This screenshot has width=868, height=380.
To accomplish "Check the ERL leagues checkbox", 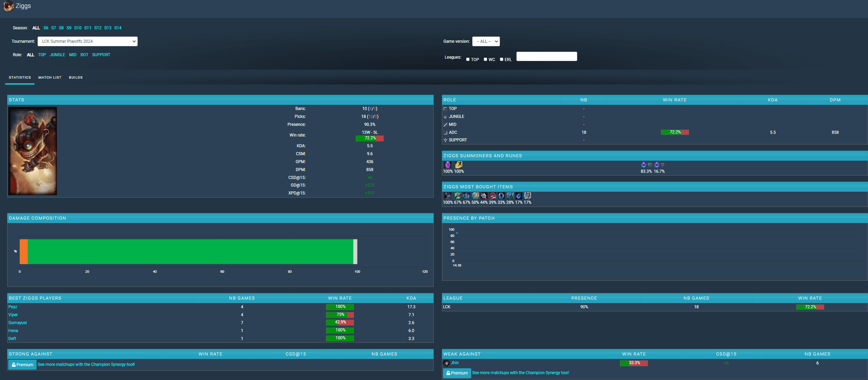I will tap(502, 59).
